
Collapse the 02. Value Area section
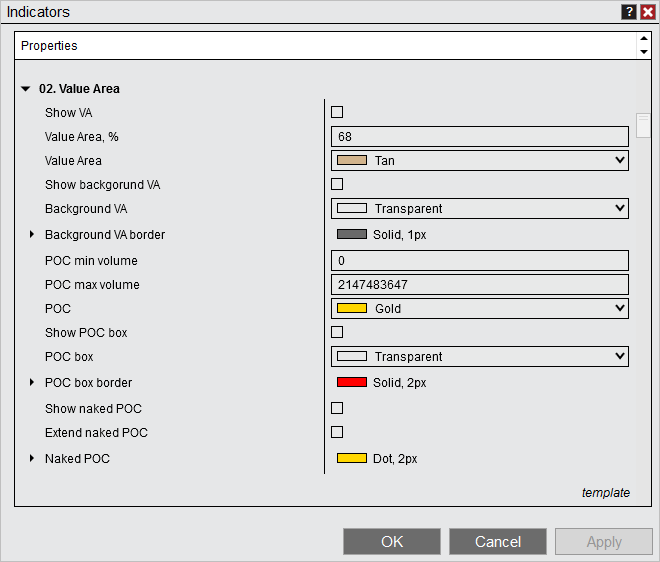[x=26, y=89]
